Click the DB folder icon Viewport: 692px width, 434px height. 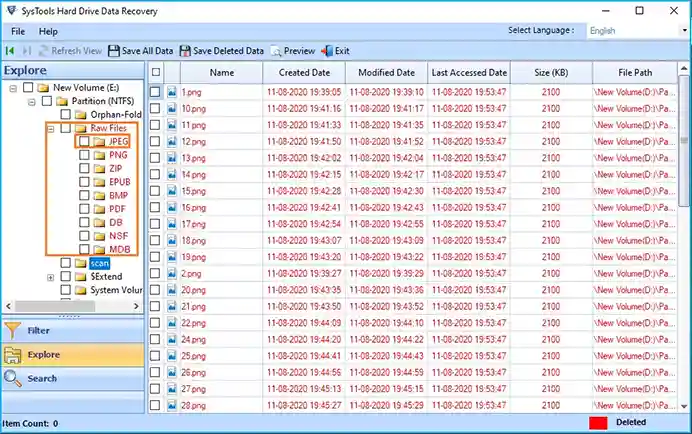click(x=100, y=223)
